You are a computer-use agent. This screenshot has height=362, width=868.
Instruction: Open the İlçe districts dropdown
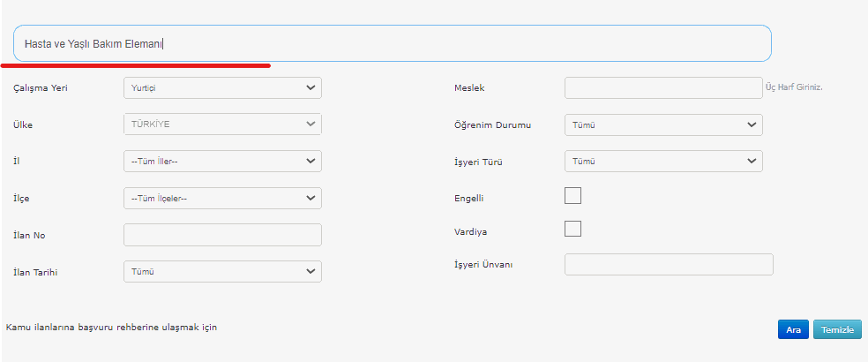point(222,198)
